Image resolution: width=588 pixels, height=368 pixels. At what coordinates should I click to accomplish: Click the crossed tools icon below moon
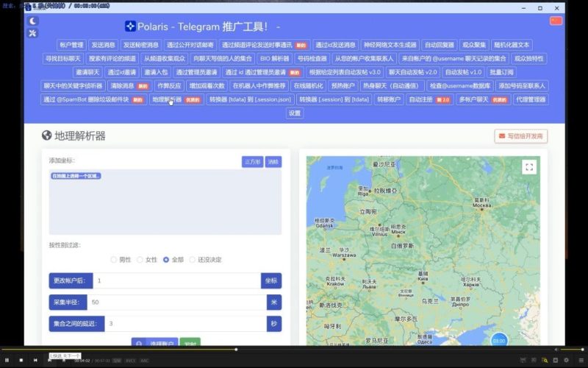click(33, 33)
